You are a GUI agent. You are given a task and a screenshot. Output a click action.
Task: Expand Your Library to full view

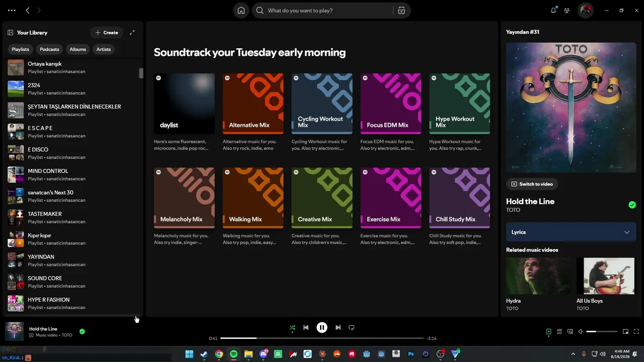point(132,33)
